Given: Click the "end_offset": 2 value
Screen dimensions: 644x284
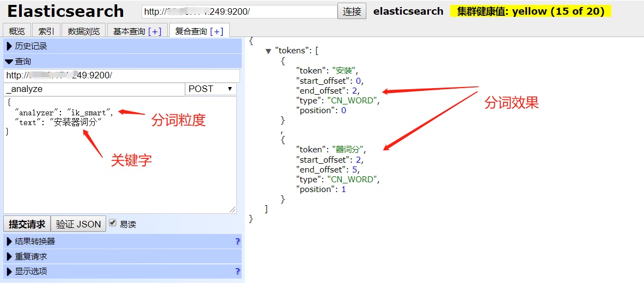Looking at the screenshot, I should [355, 90].
